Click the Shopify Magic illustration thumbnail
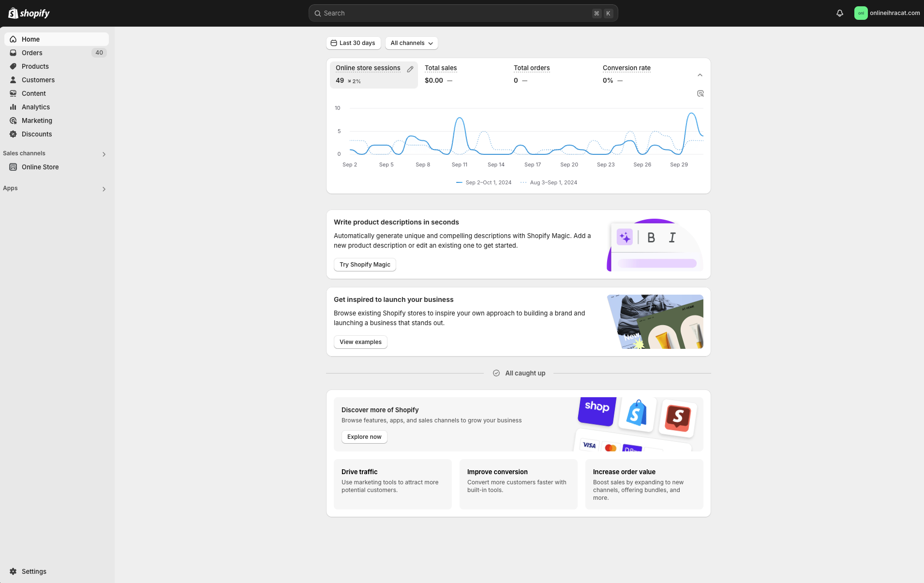924x583 pixels. pos(655,245)
